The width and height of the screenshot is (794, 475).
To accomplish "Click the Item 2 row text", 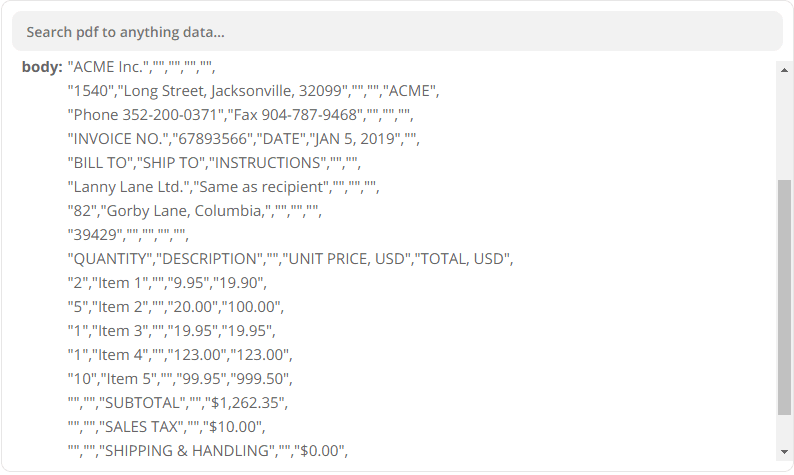I will click(x=176, y=307).
